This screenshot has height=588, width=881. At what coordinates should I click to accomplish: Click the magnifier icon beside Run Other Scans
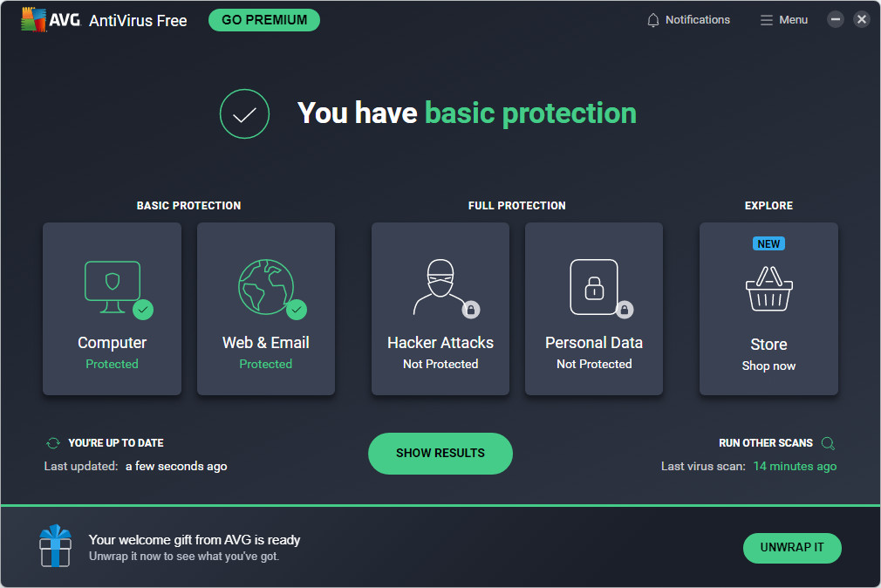click(828, 443)
